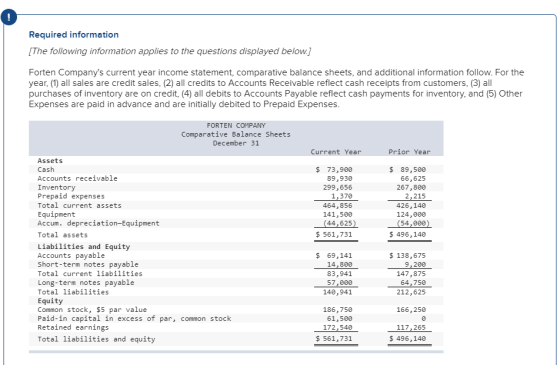This screenshot has height=365, width=560.
Task: Select Inventory prior year value 267,800
Action: pos(411,188)
